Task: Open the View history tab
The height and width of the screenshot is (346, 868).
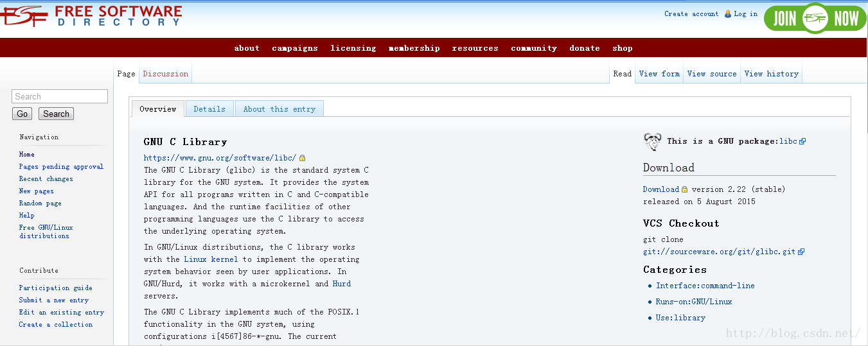Action: coord(772,74)
